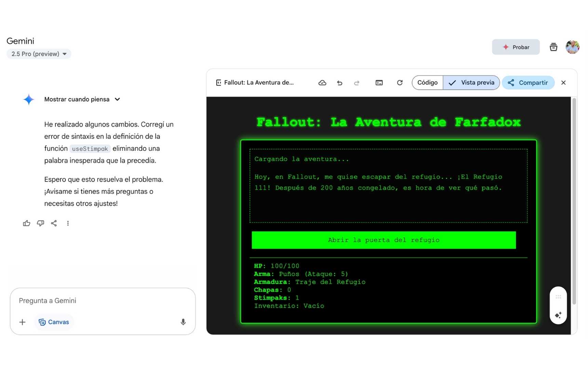Open more options for the response
The width and height of the screenshot is (588, 369).
point(68,223)
